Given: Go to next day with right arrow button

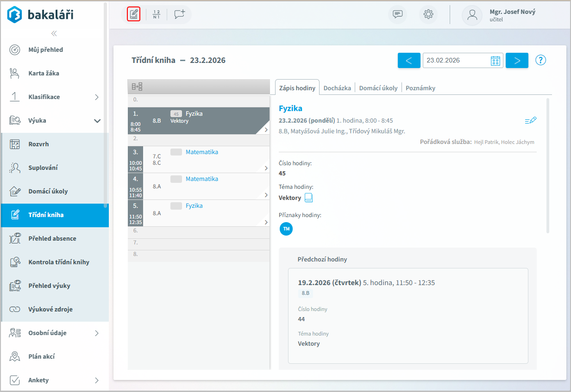Looking at the screenshot, I should (517, 61).
